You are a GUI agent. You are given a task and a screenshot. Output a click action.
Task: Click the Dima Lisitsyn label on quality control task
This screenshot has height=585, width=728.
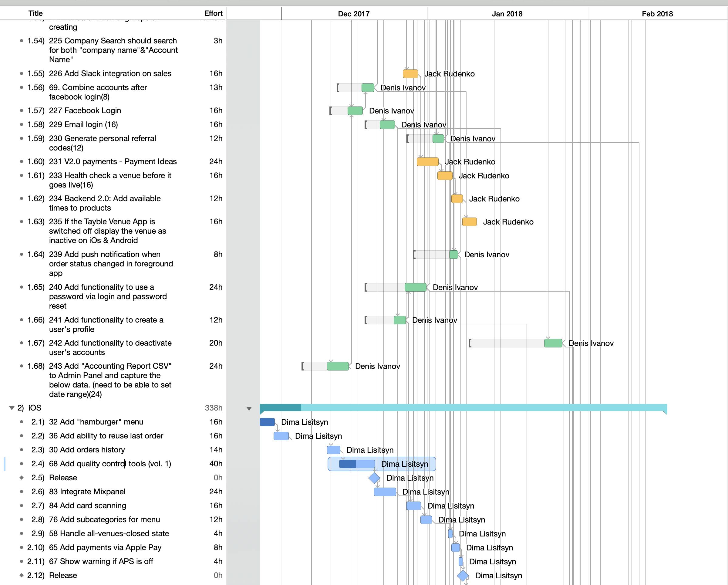[405, 464]
